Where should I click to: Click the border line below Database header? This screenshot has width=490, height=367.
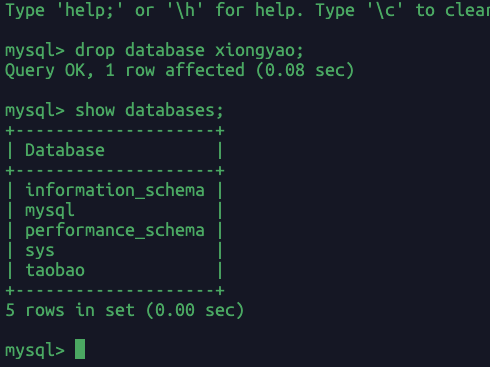[x=115, y=171]
